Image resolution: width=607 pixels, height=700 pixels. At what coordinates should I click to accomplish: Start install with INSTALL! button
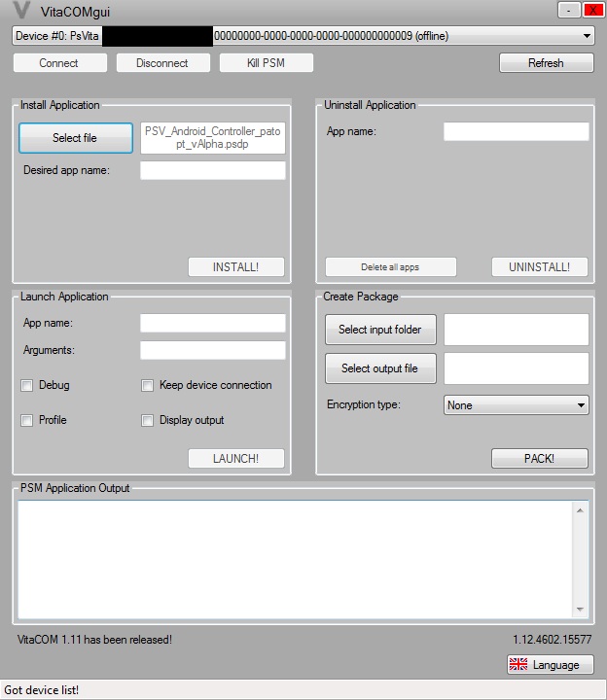[x=235, y=267]
